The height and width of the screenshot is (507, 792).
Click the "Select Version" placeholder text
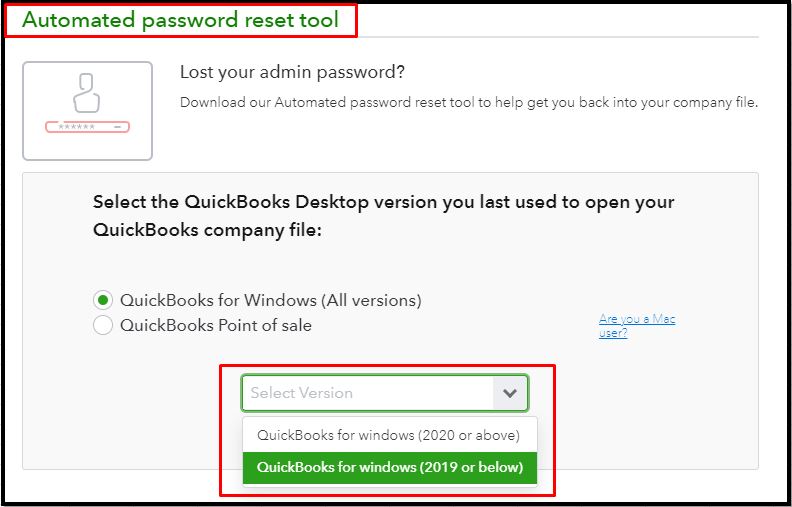301,393
